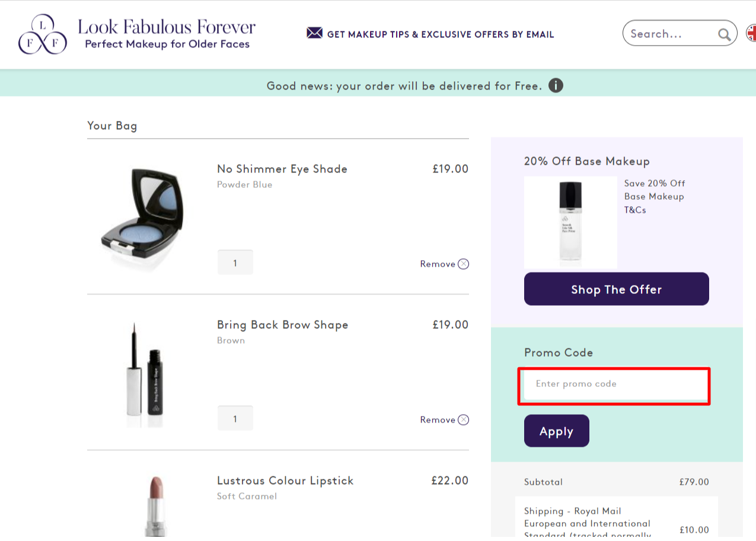Click the eye shade quantity field
Screen dimensions: 756x541
coord(235,262)
